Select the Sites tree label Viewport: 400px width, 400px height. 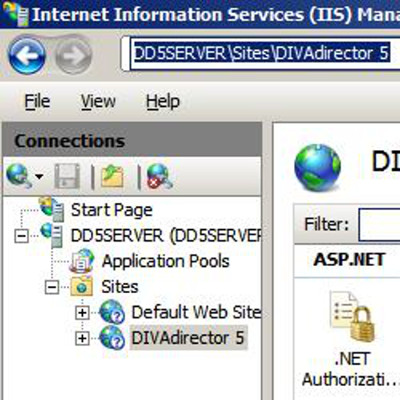click(x=120, y=287)
